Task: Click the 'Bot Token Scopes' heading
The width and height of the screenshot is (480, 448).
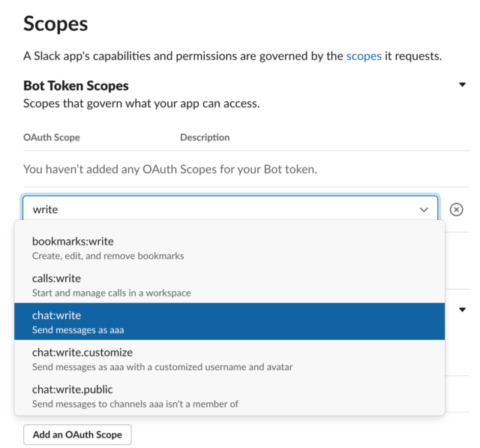Action: point(76,86)
